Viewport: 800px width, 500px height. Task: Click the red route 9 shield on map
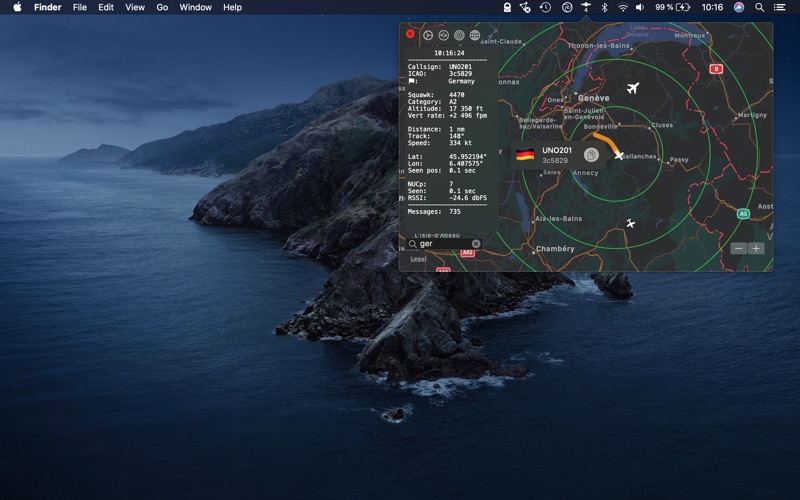pyautogui.click(x=716, y=69)
